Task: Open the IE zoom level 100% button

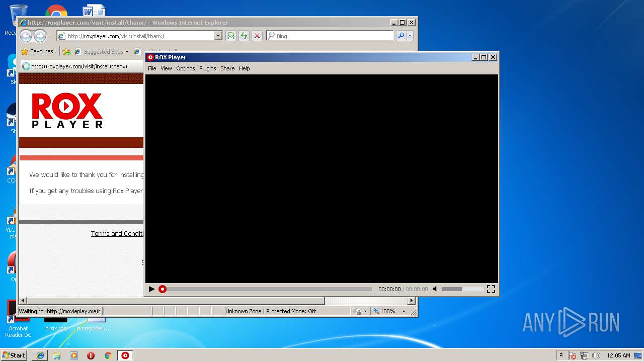Action: coord(384,311)
